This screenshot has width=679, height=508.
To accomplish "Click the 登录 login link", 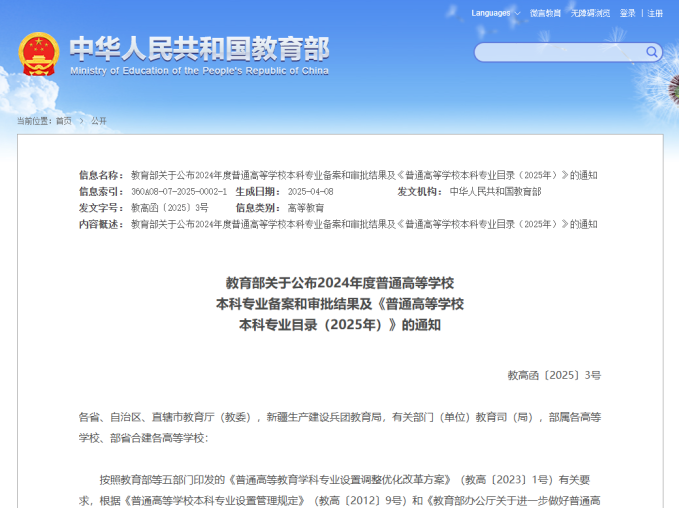I will [x=627, y=13].
